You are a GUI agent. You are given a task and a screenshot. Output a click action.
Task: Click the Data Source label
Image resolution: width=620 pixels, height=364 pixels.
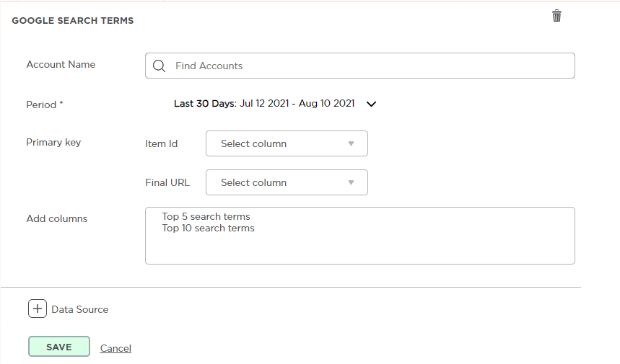(x=80, y=309)
